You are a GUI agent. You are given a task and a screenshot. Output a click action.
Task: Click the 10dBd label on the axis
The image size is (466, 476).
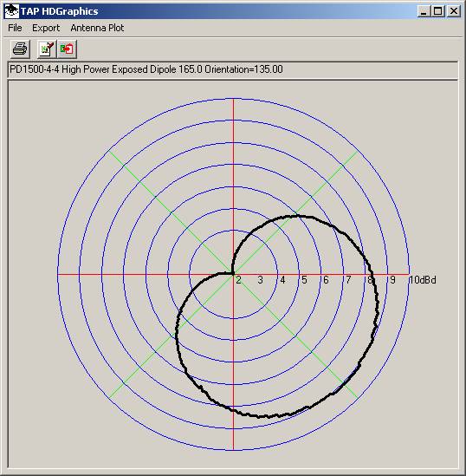[x=423, y=280]
